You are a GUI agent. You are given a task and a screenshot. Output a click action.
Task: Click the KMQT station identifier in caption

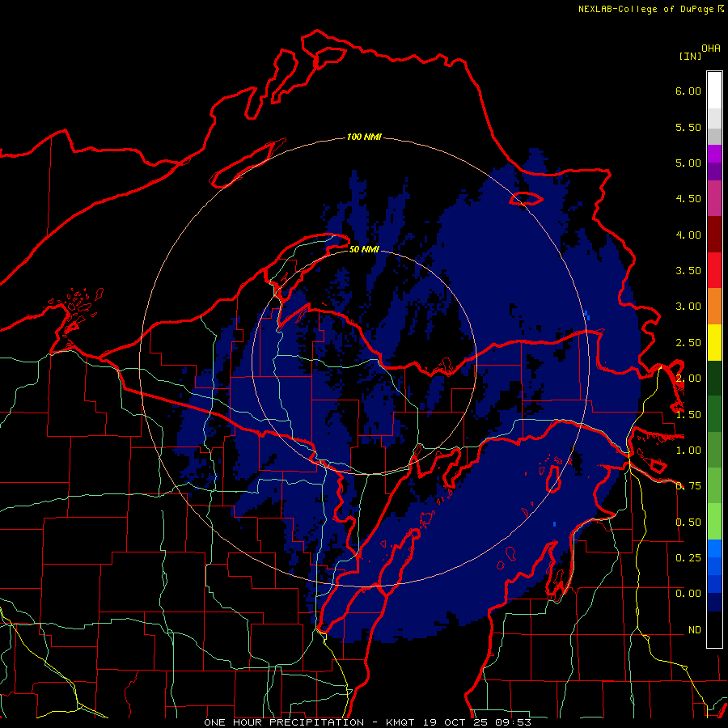pyautogui.click(x=400, y=722)
